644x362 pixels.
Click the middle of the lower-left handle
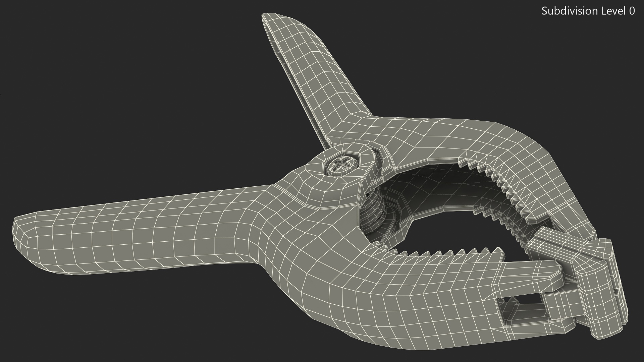(144, 231)
